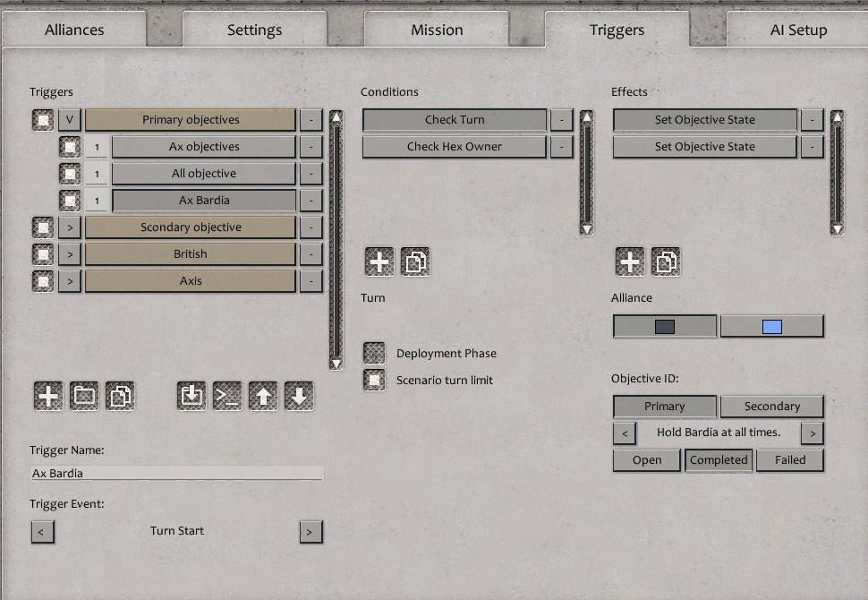Toggle the Ax objectives checkbox
This screenshot has width=868, height=600.
(70, 147)
